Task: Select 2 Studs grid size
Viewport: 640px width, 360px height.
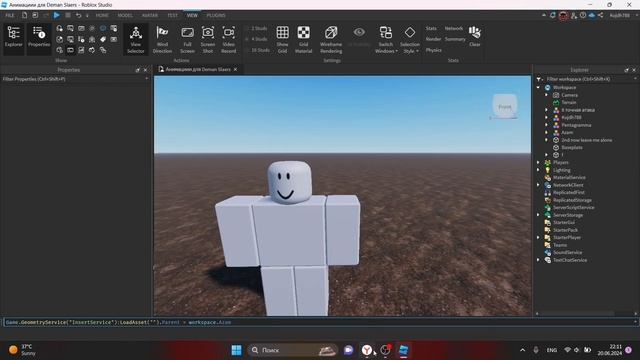Action: tap(257, 29)
